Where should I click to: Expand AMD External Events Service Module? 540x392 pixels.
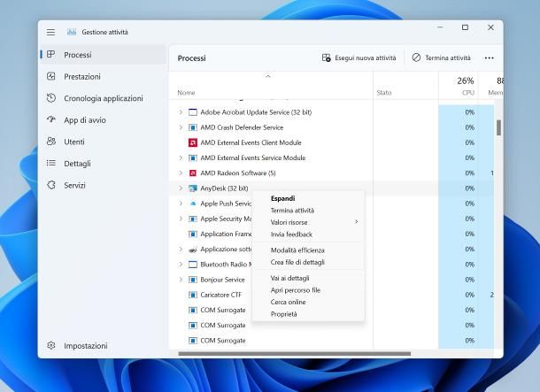pos(181,158)
